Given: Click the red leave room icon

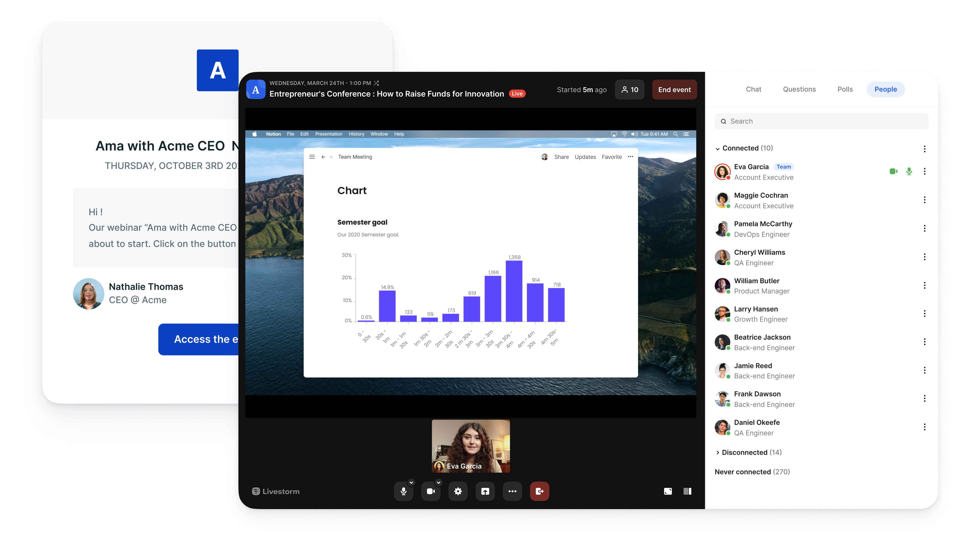Looking at the screenshot, I should (x=540, y=491).
